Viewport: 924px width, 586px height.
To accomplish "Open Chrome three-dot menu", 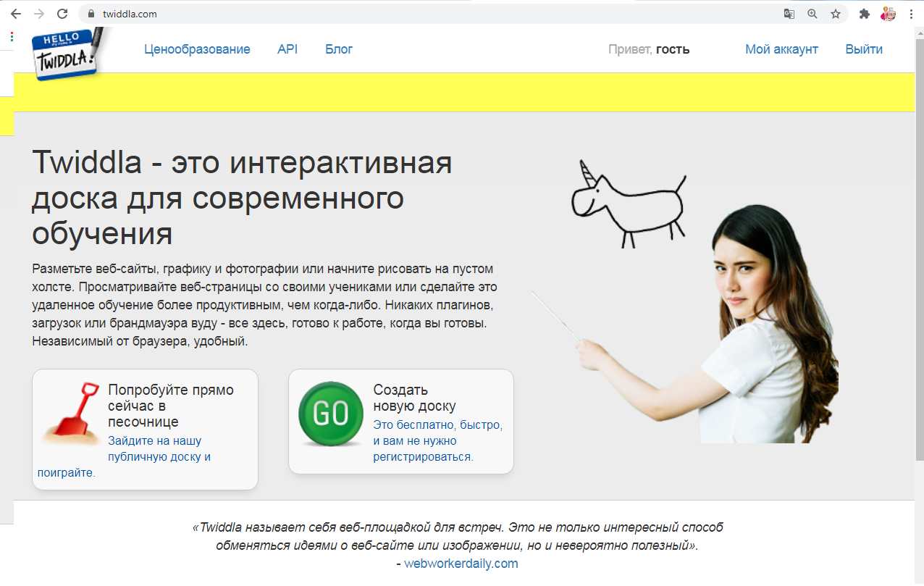I will click(x=911, y=14).
